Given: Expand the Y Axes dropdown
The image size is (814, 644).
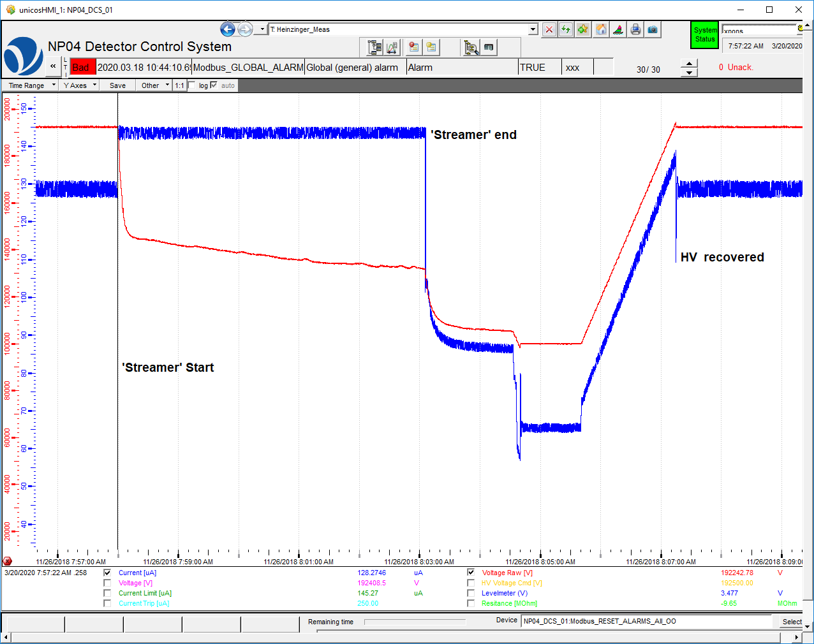Looking at the screenshot, I should coord(79,85).
